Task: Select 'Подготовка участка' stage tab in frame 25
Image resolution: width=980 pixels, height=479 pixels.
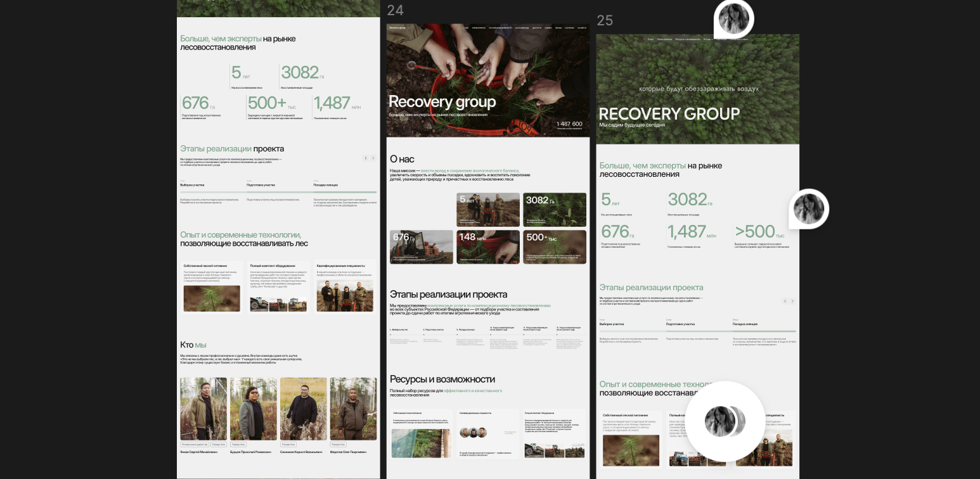Action: point(680,324)
